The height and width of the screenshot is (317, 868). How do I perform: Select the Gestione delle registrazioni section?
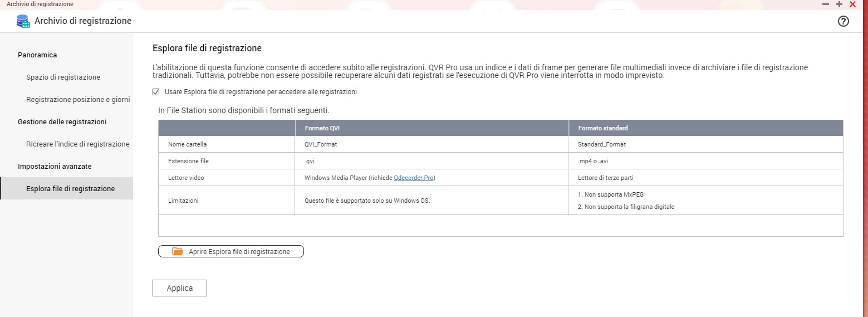[x=62, y=121]
